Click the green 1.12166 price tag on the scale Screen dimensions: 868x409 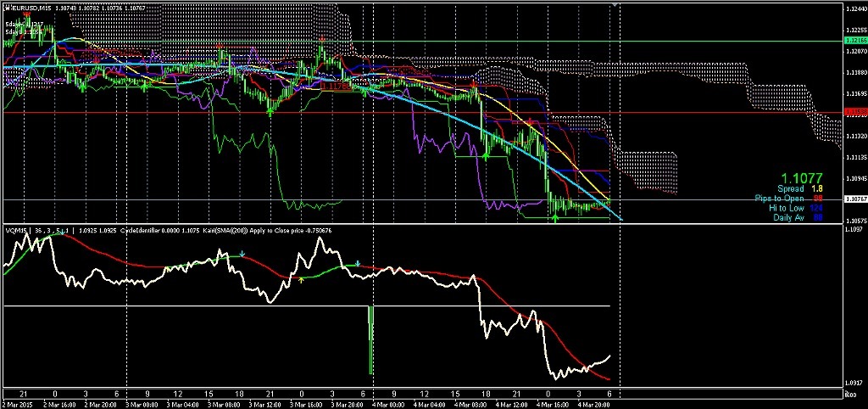click(856, 41)
